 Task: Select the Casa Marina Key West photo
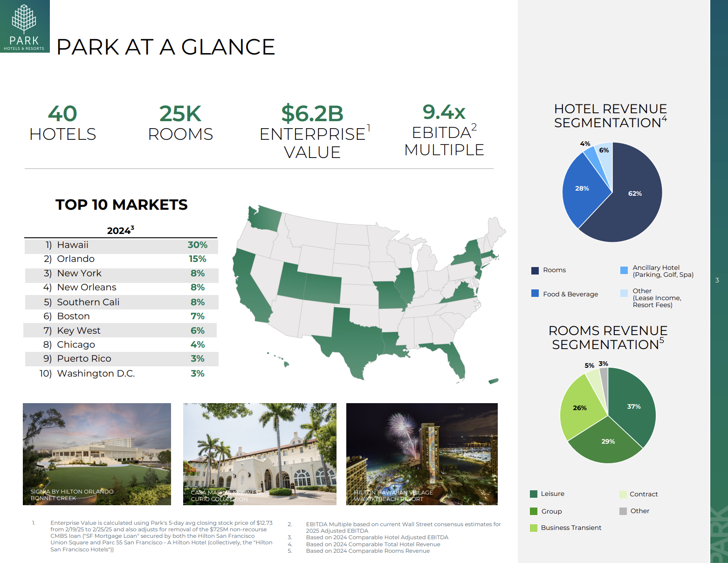260,454
